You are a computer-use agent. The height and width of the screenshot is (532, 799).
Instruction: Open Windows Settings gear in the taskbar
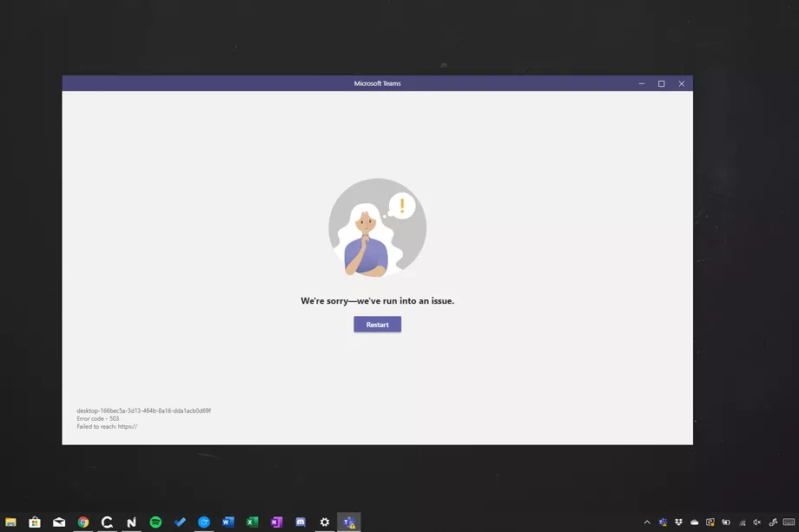point(325,522)
